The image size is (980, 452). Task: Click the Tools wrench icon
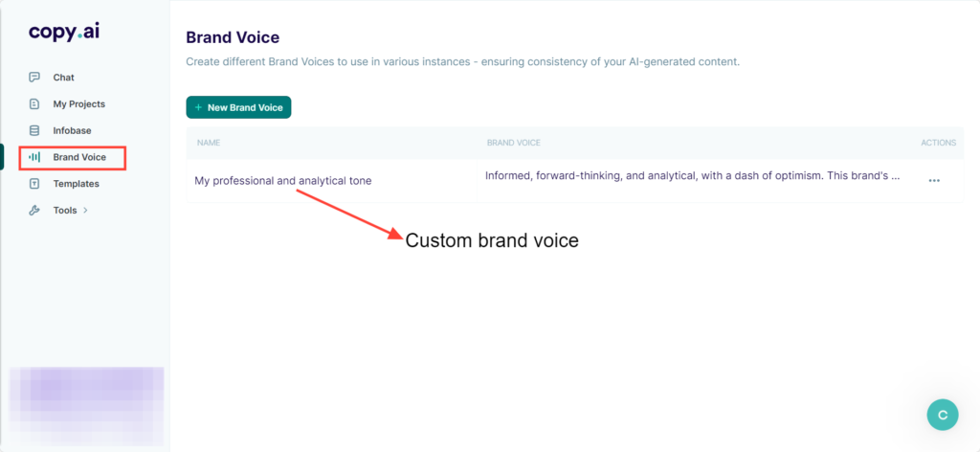[x=34, y=211]
